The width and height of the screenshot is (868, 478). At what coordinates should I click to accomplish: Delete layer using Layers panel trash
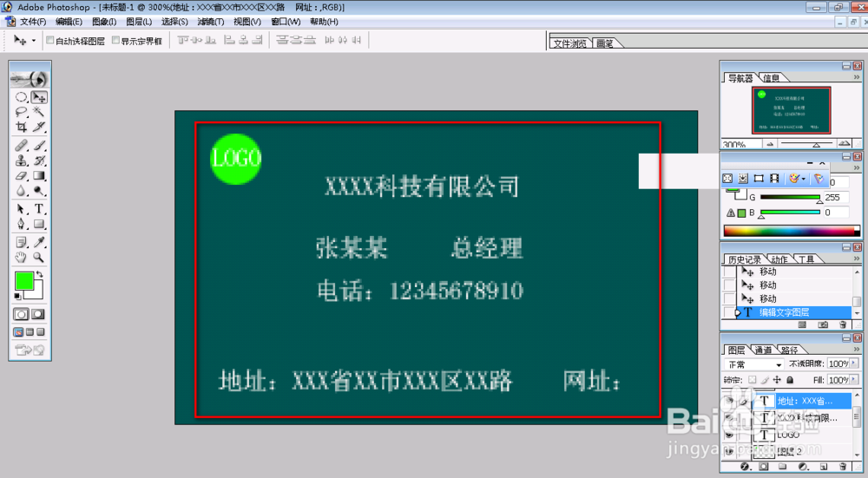click(x=843, y=467)
